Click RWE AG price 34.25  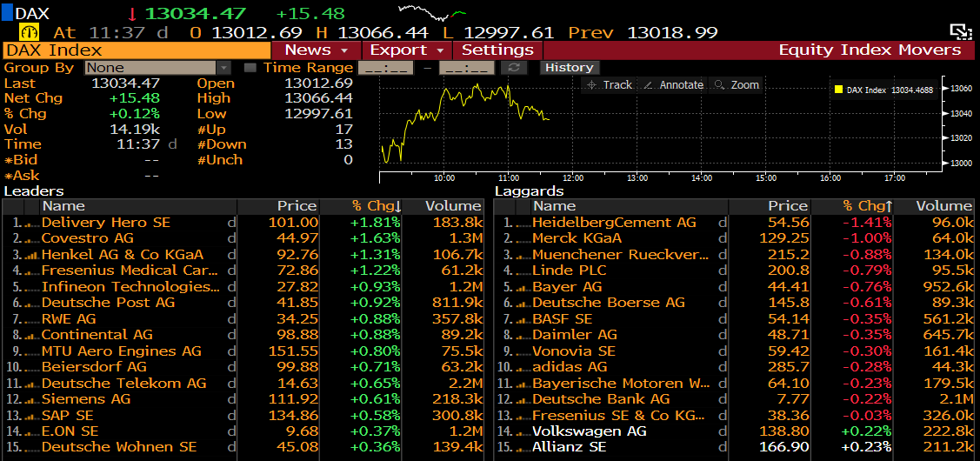point(297,319)
